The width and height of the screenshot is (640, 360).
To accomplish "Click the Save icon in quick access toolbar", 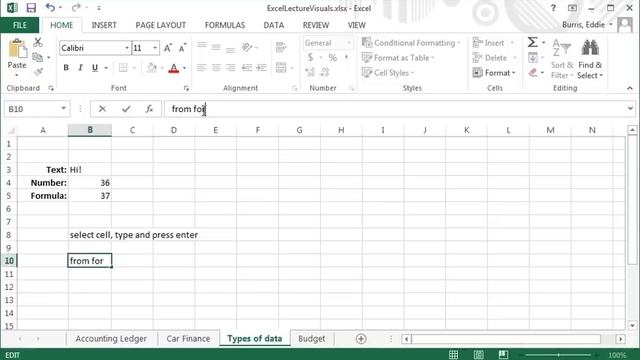I will click(x=31, y=8).
